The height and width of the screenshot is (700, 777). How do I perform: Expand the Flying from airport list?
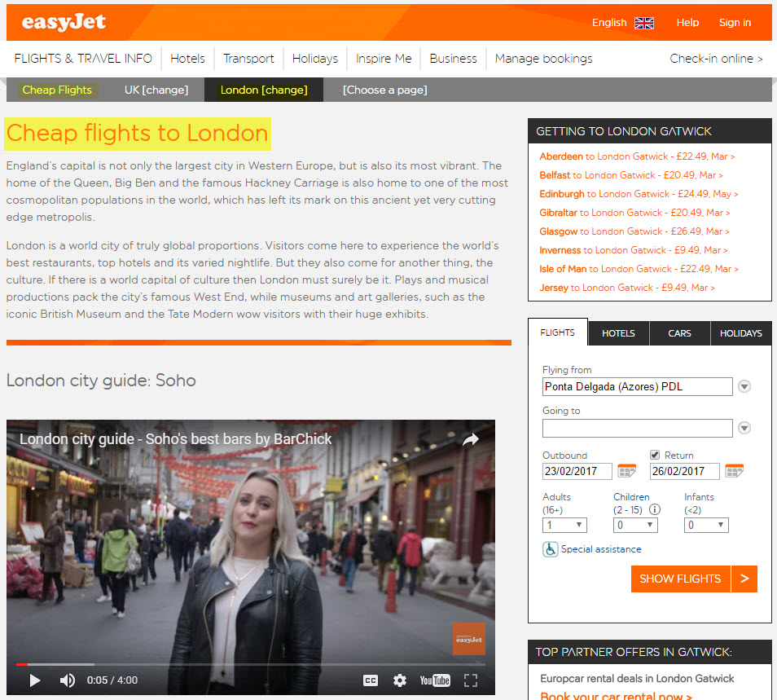(x=744, y=387)
